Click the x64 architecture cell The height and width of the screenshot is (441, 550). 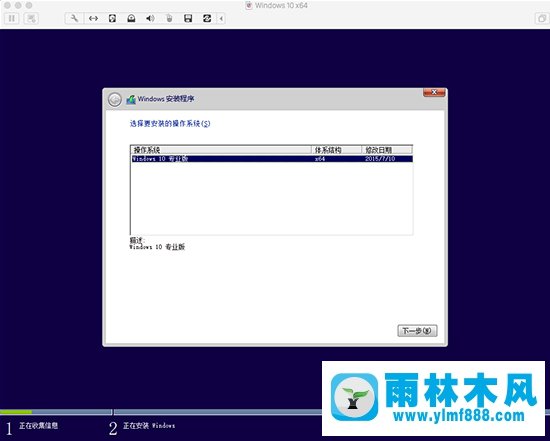(x=320, y=159)
